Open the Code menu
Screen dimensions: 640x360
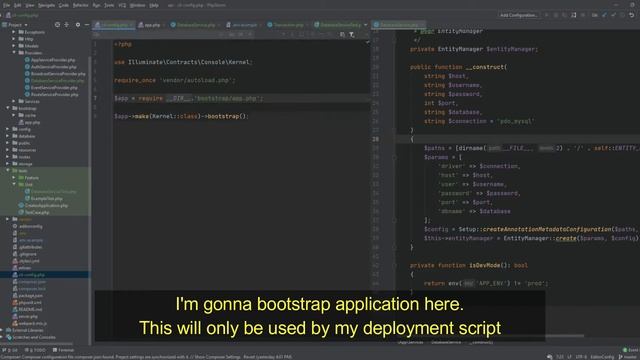64,5
